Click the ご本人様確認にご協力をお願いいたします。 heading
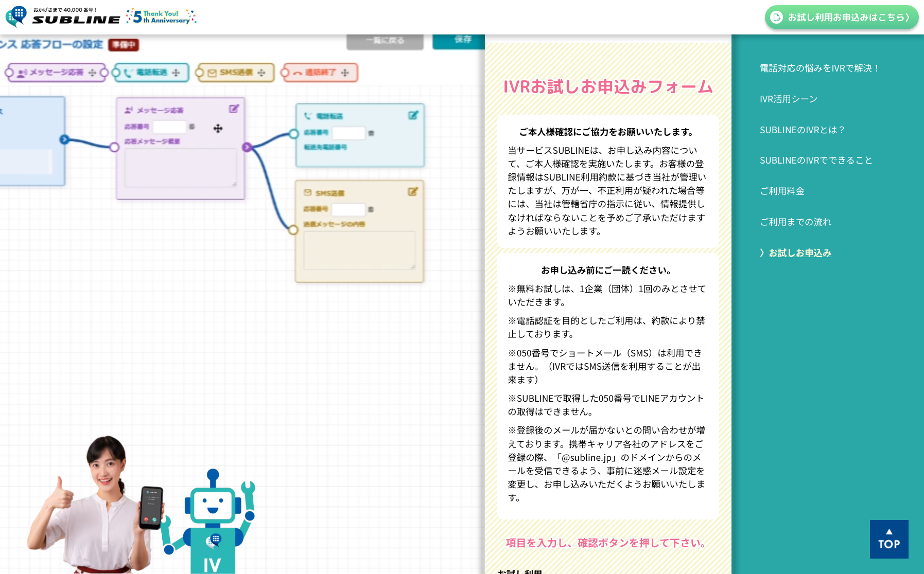 pyautogui.click(x=608, y=132)
